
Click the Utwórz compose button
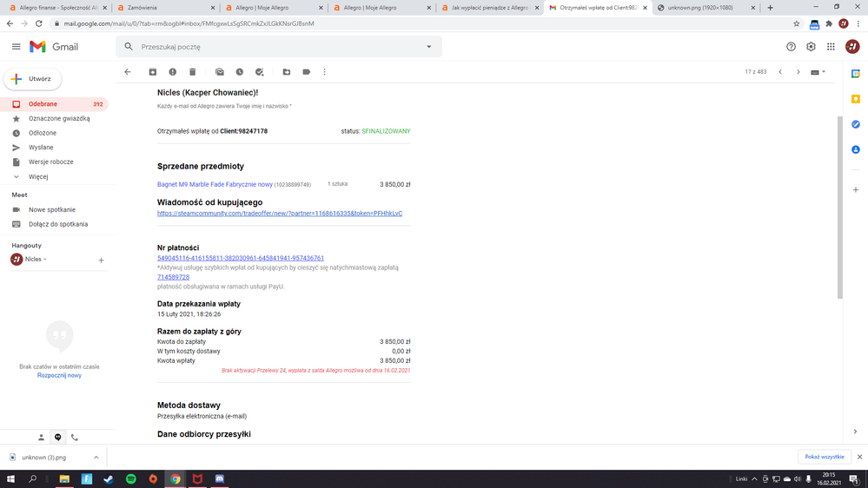click(33, 79)
